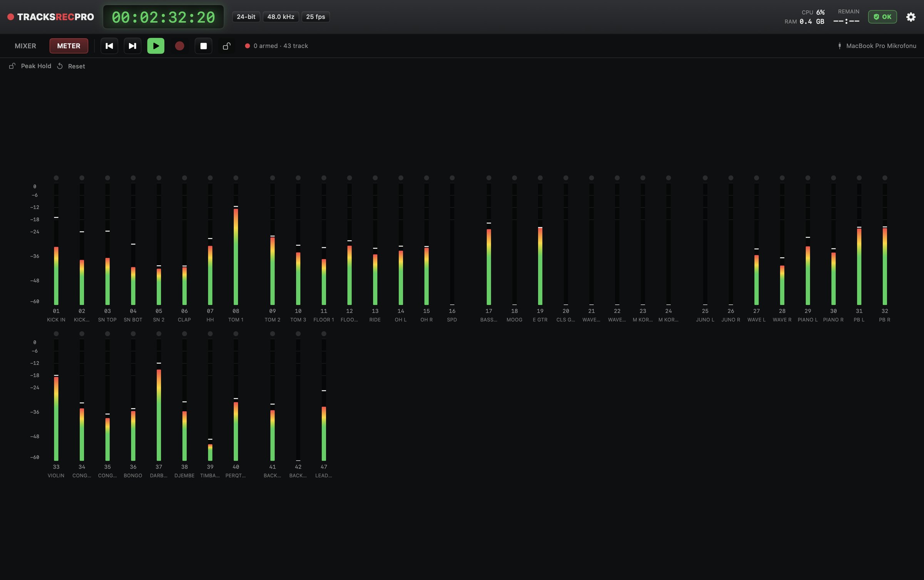Viewport: 924px width, 580px height.
Task: Select the BONGO track label
Action: point(133,476)
